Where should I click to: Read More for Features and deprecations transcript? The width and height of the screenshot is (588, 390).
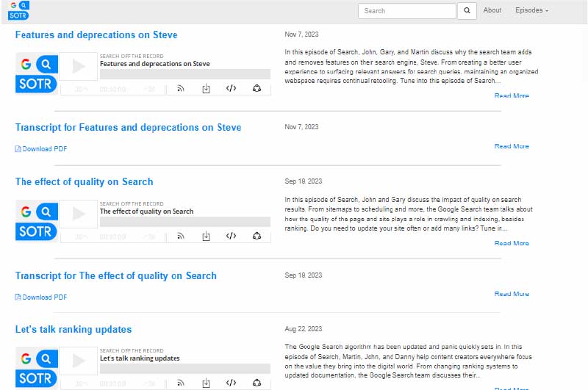coord(512,146)
